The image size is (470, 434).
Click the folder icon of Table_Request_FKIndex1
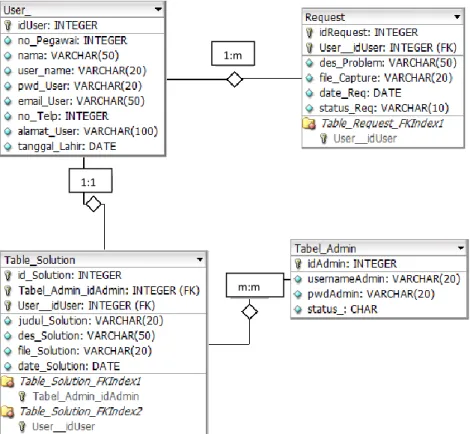pos(309,123)
